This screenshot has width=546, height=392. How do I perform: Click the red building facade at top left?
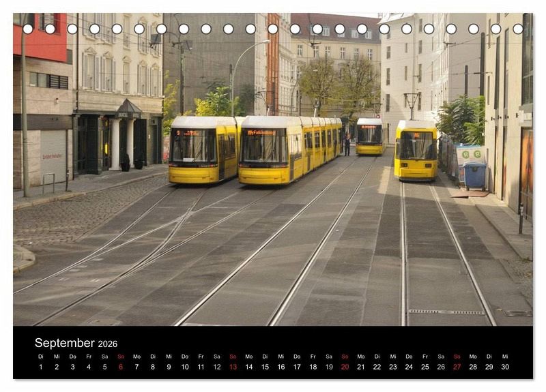[x=40, y=39]
